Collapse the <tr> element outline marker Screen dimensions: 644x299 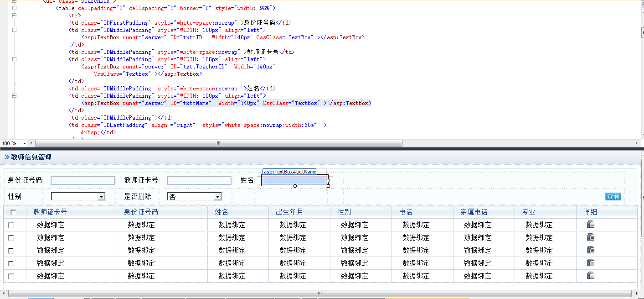tap(14, 16)
